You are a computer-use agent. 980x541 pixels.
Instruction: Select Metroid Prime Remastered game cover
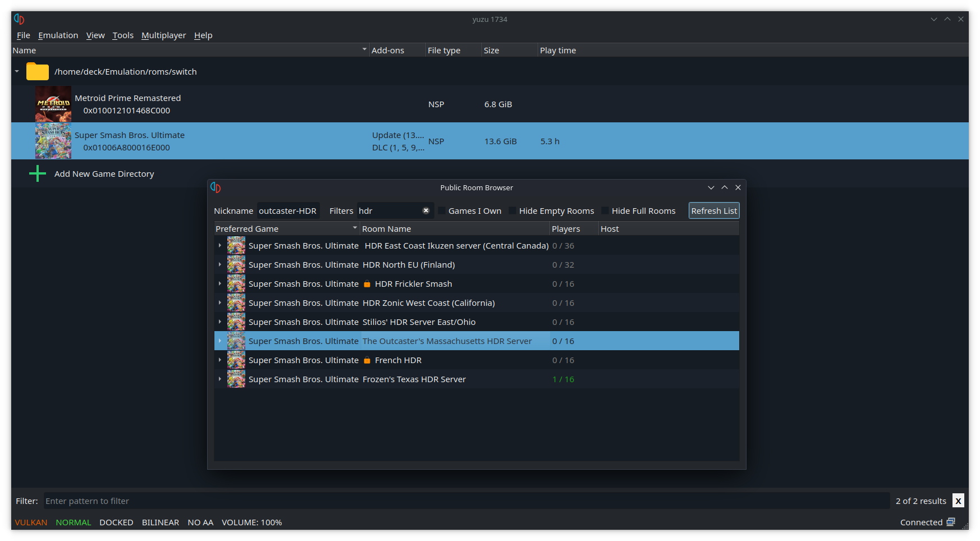click(x=53, y=104)
